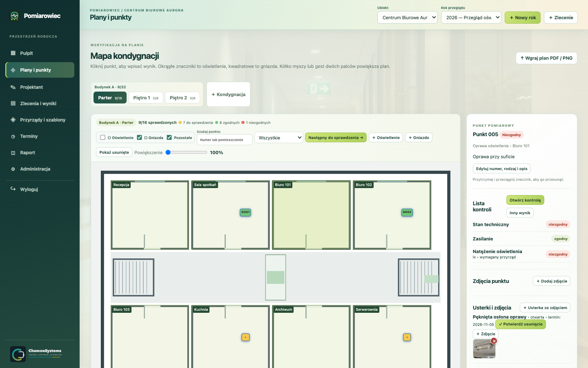Viewport: 588px width, 368px height.
Task: Click the Zlecenie button
Action: click(561, 18)
